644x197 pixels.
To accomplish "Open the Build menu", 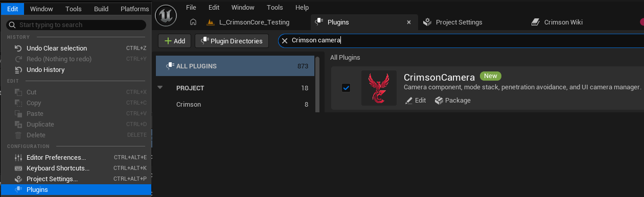I will pos(101,9).
